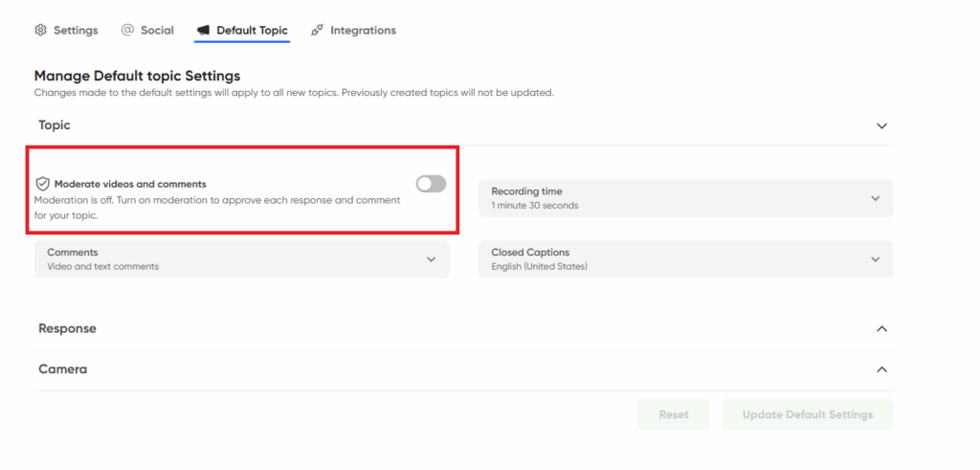Switch to the Social tab
Image resolution: width=980 pixels, height=470 pixels.
(157, 31)
